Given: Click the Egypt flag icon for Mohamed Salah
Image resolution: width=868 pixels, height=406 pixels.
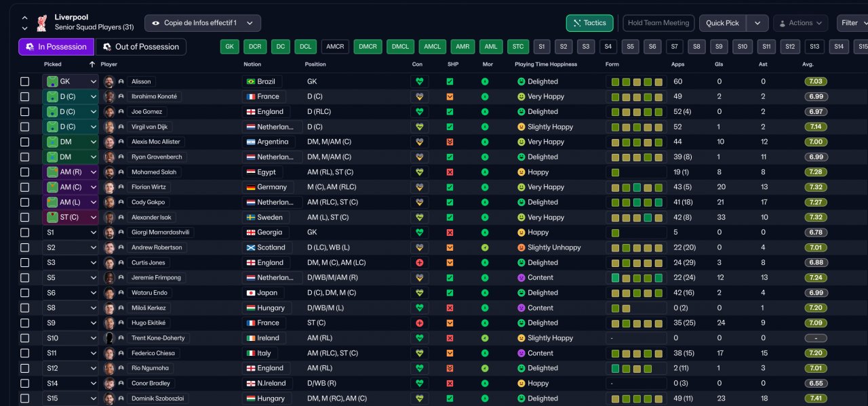Looking at the screenshot, I should point(251,172).
